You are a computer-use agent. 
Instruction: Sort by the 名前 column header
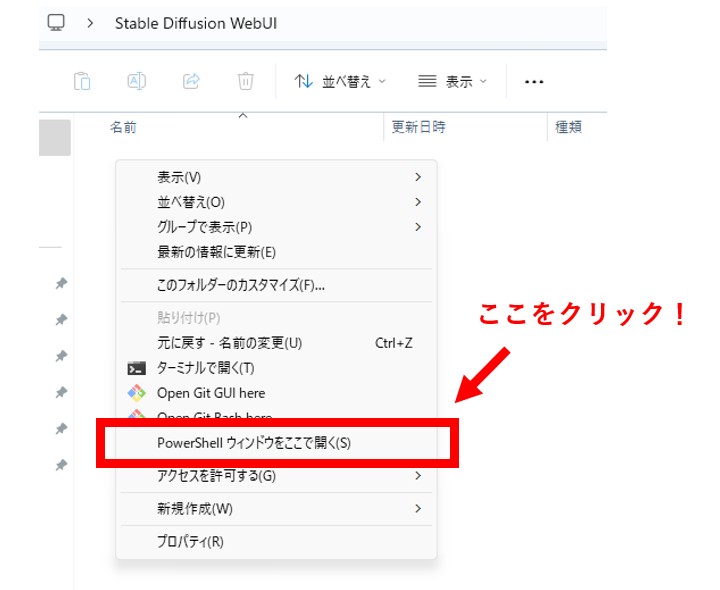(x=123, y=127)
